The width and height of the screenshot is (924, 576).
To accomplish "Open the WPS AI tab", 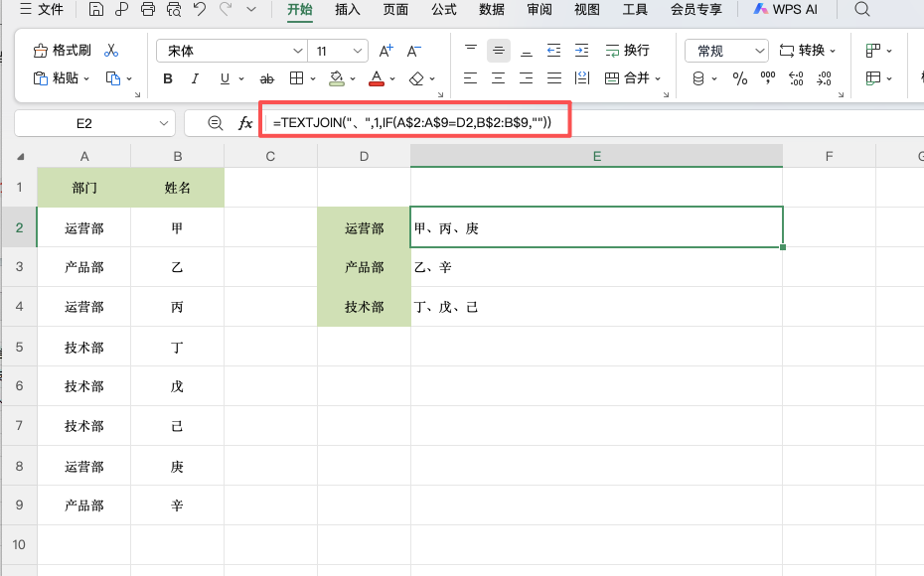I will click(785, 9).
